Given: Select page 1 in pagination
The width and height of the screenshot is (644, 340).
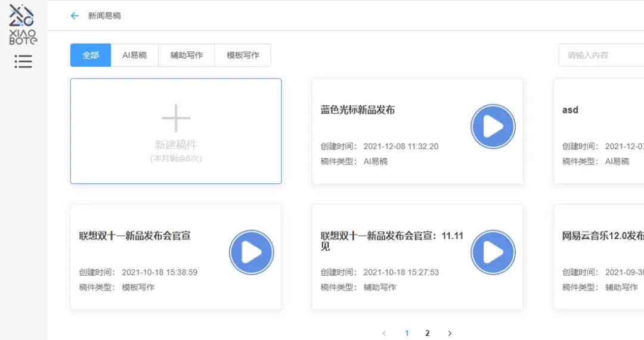Looking at the screenshot, I should (407, 333).
